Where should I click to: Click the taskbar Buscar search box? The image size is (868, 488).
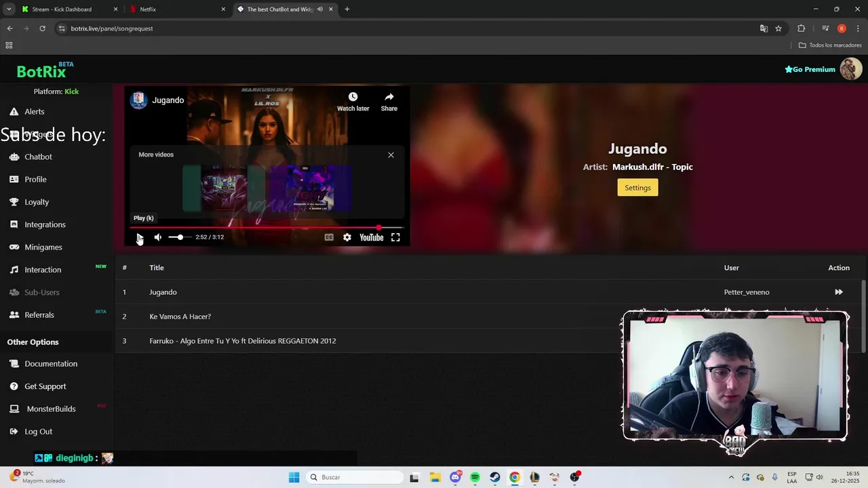click(x=353, y=477)
